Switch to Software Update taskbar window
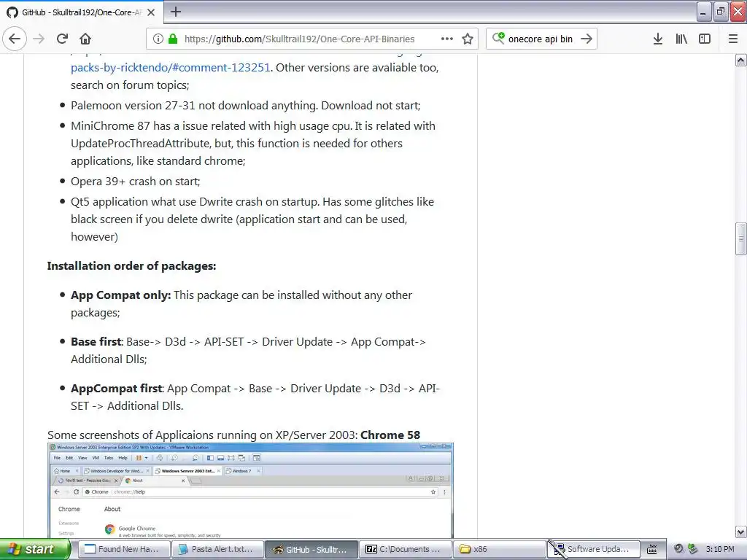The width and height of the screenshot is (747, 560). [x=592, y=549]
